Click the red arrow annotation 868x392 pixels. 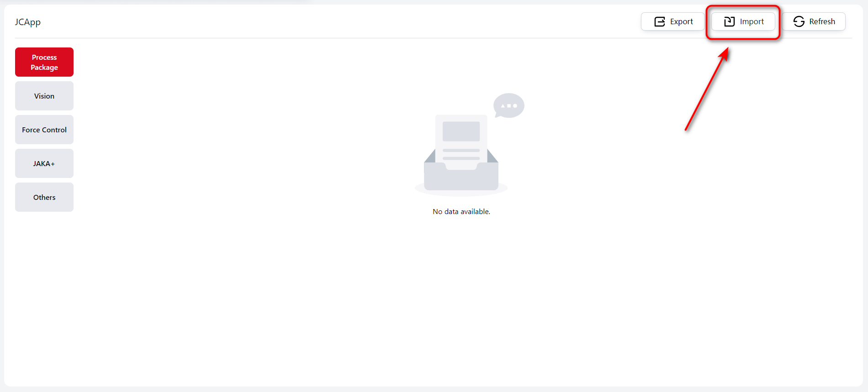(706, 91)
